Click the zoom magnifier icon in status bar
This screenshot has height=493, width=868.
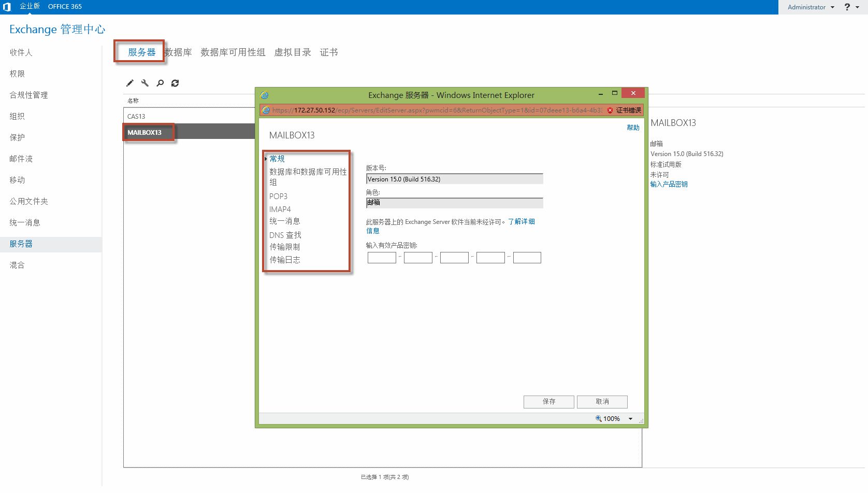599,418
